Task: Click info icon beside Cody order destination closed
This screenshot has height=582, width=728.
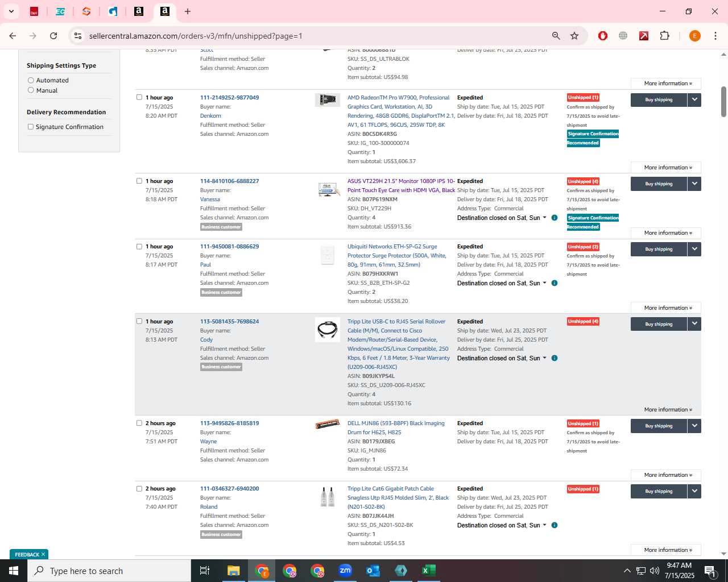Action: coord(555,358)
